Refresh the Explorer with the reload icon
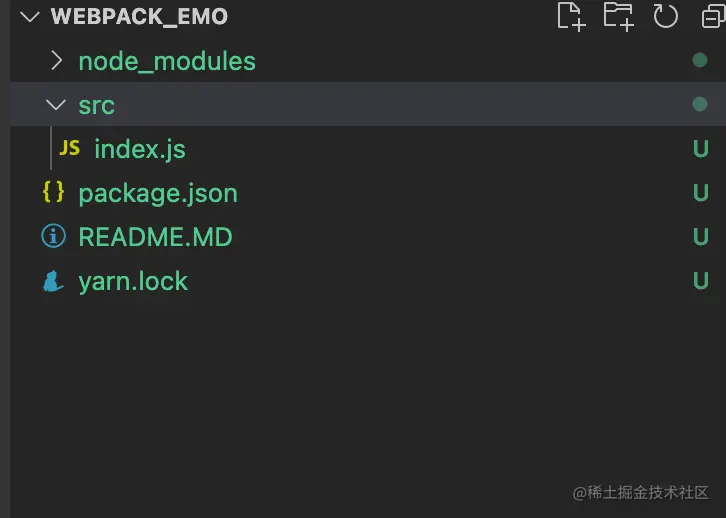The width and height of the screenshot is (726, 518). pyautogui.click(x=665, y=17)
